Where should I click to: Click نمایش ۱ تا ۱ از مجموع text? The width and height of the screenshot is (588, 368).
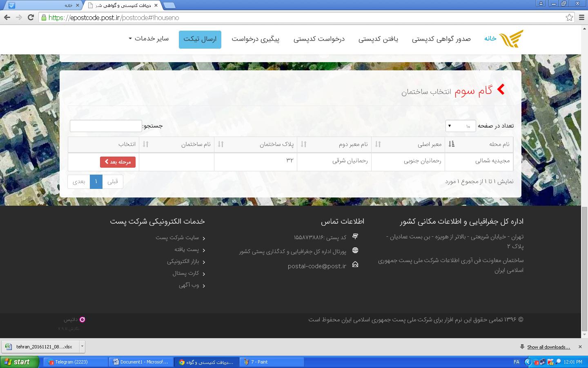point(479,182)
